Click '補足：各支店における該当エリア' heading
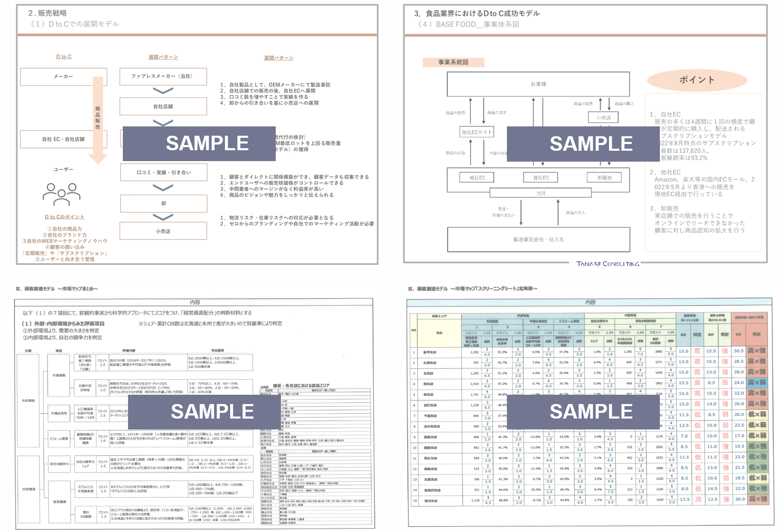 pos(301,386)
